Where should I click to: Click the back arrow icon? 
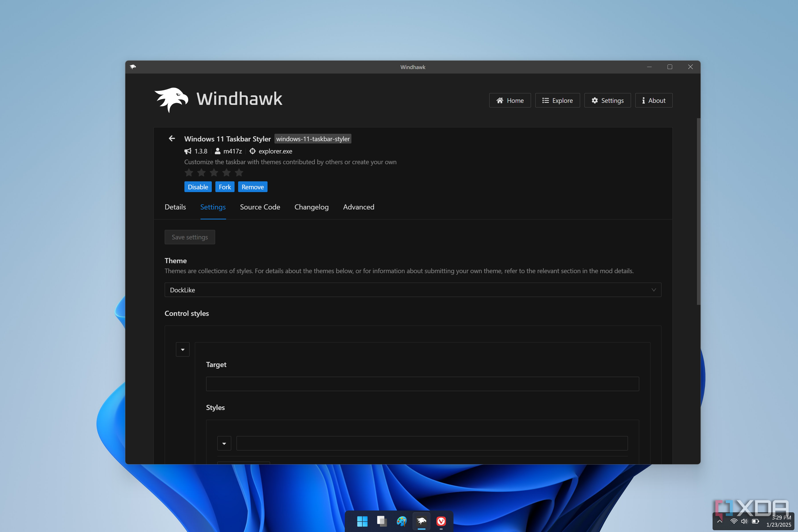[172, 138]
